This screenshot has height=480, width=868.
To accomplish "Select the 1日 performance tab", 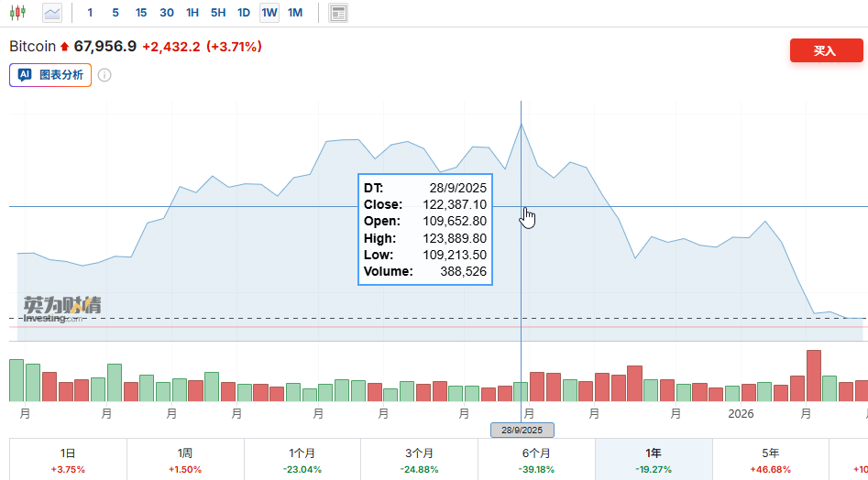I will 68,460.
